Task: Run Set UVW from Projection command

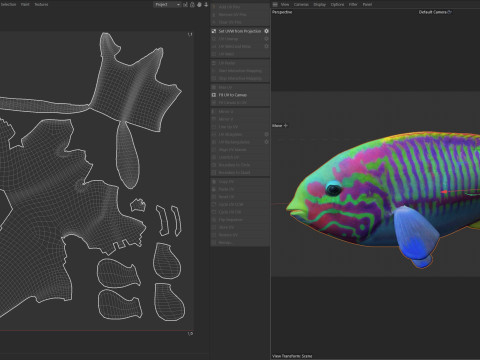Action: coord(240,31)
